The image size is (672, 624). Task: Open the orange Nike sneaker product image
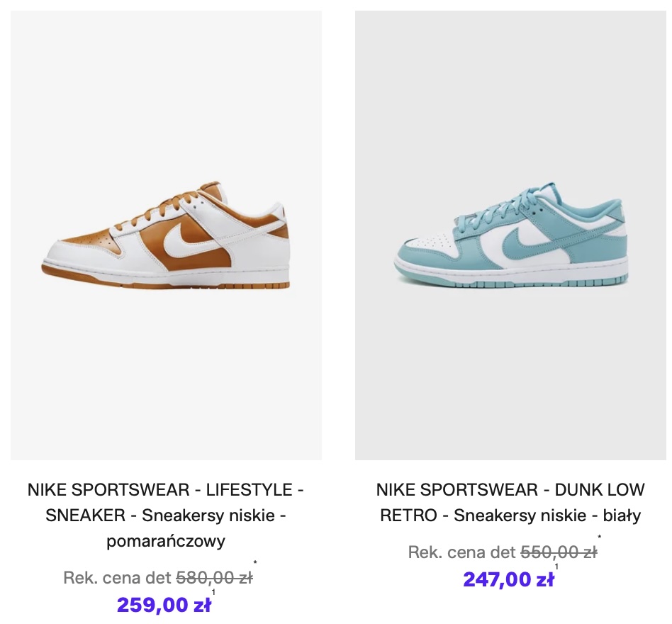pyautogui.click(x=166, y=235)
